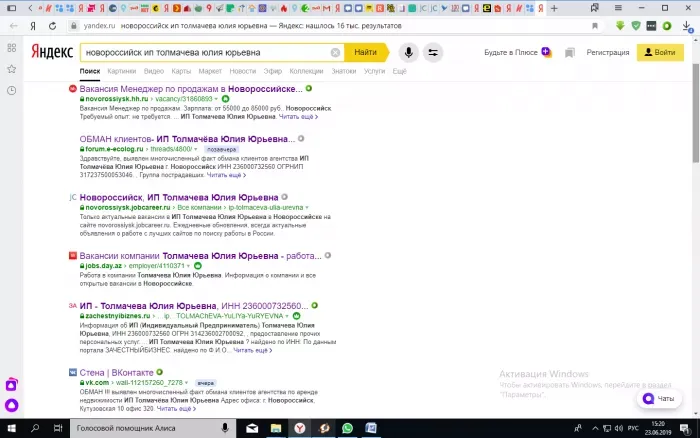
Task: Open the downloads arrow icon
Action: coord(687,26)
